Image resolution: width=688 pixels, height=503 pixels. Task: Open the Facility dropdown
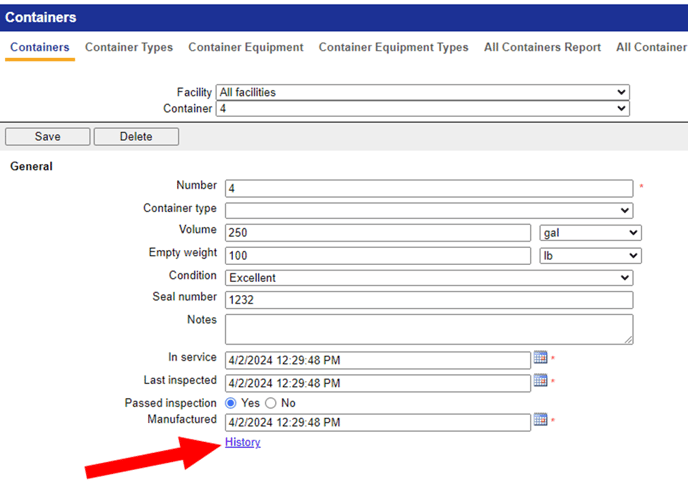point(423,92)
